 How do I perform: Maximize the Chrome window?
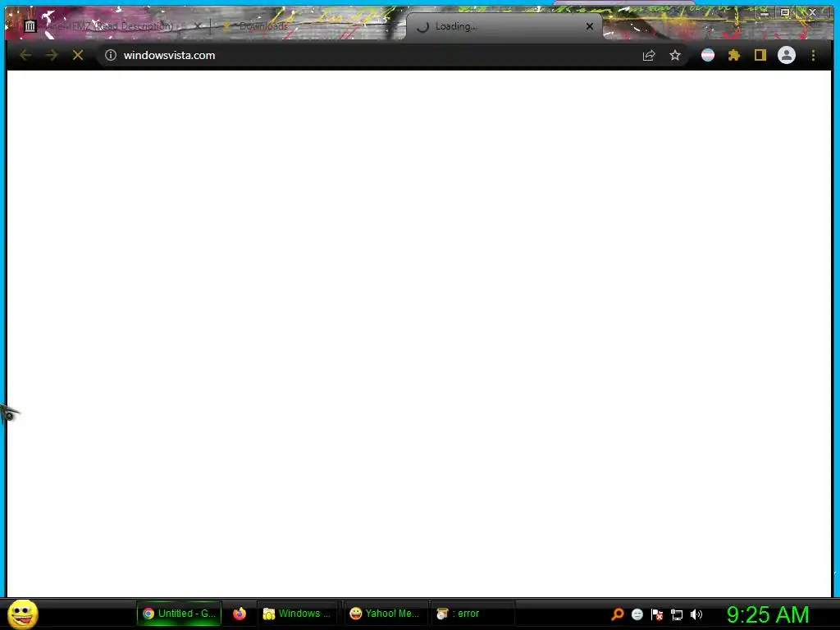[785, 12]
